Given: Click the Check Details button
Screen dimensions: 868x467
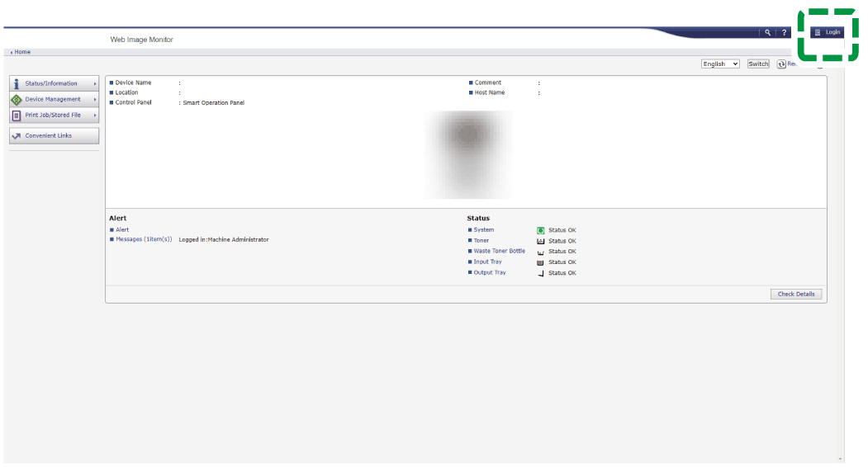Looking at the screenshot, I should [796, 294].
